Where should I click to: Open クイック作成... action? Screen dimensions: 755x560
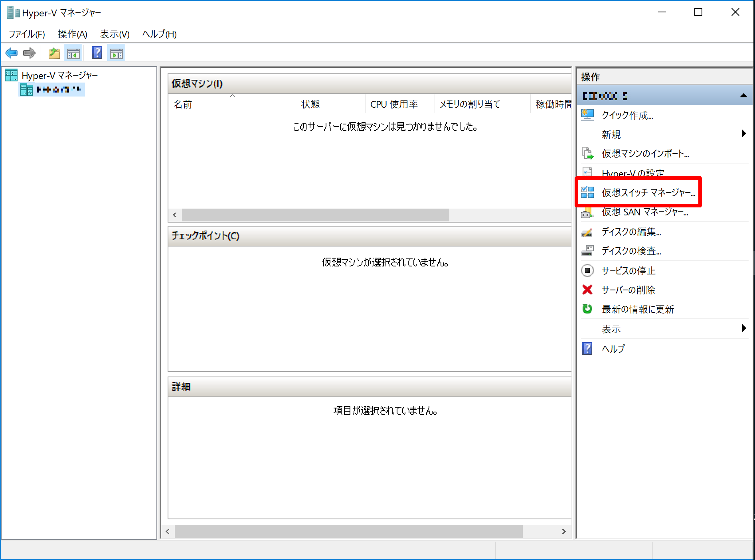point(627,115)
